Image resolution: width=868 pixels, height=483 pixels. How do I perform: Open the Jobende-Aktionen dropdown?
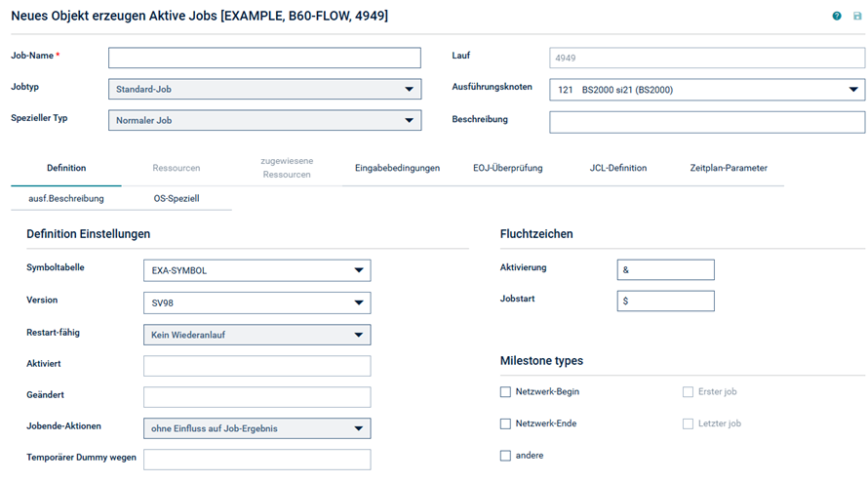[x=256, y=428]
